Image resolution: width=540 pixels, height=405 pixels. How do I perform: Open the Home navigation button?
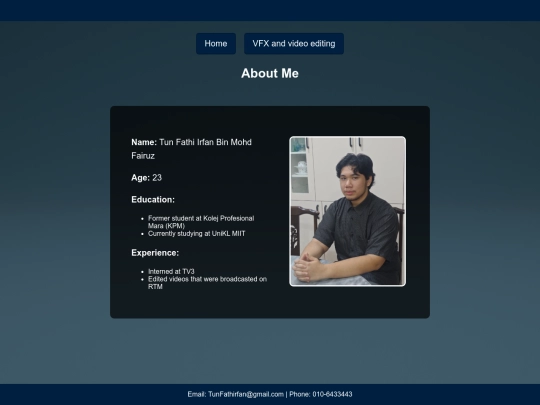tap(216, 44)
